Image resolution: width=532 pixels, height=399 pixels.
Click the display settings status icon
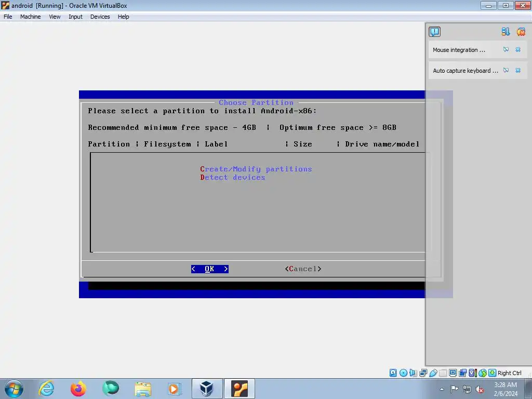point(453,373)
